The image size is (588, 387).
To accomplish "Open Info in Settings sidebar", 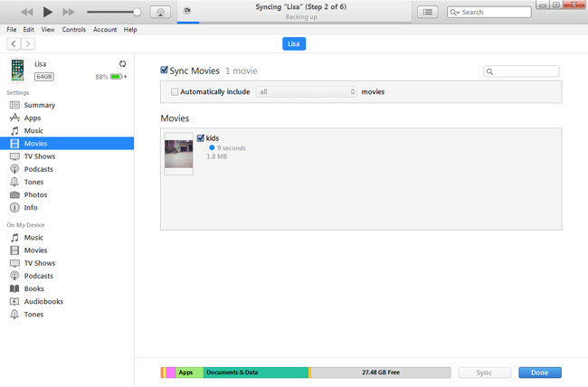I will coord(31,207).
